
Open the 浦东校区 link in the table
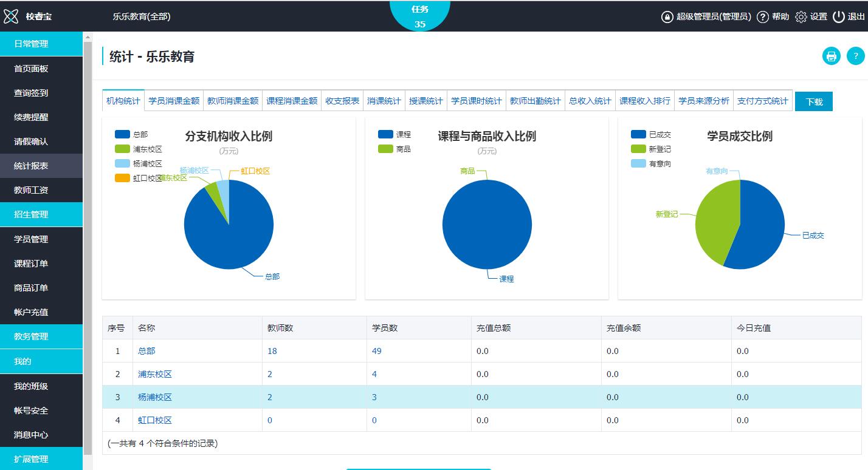pos(155,374)
